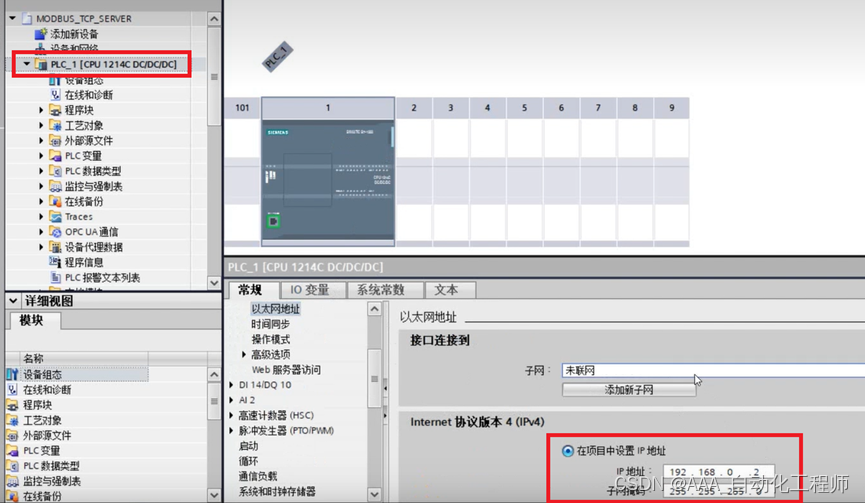Expand DI 14/DQ 10 properties node
The width and height of the screenshot is (865, 503).
[x=231, y=385]
